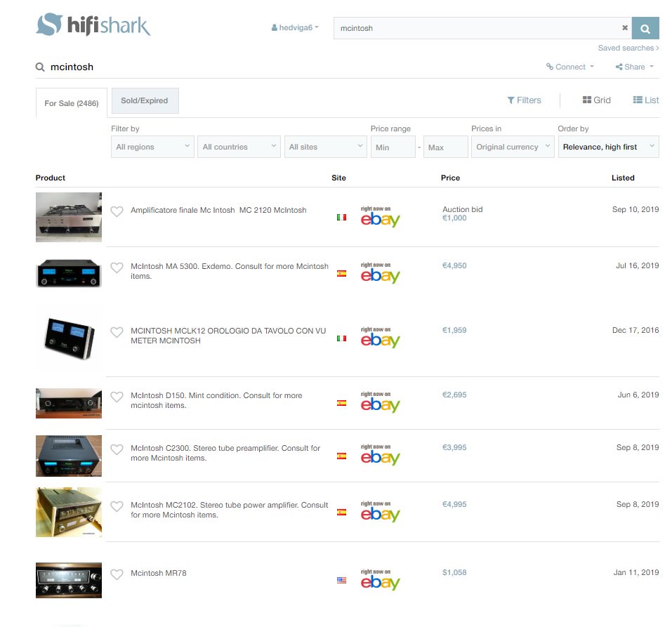The height and width of the screenshot is (627, 672).
Task: Open the MC2102 amplifier thumbnail
Action: [x=69, y=512]
